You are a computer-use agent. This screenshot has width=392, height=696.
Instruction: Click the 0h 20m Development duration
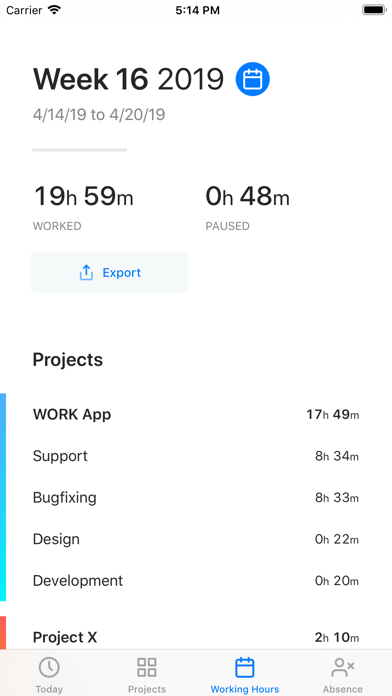point(337,581)
